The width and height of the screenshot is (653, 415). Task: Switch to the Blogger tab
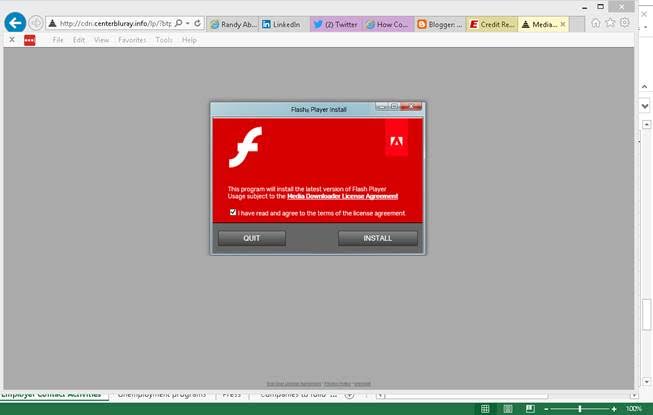point(440,25)
